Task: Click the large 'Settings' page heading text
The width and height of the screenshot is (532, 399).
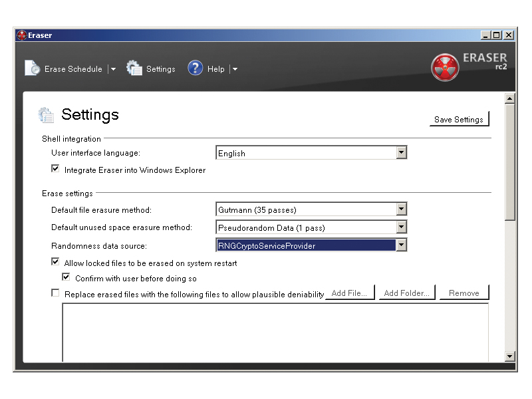Action: 90,114
